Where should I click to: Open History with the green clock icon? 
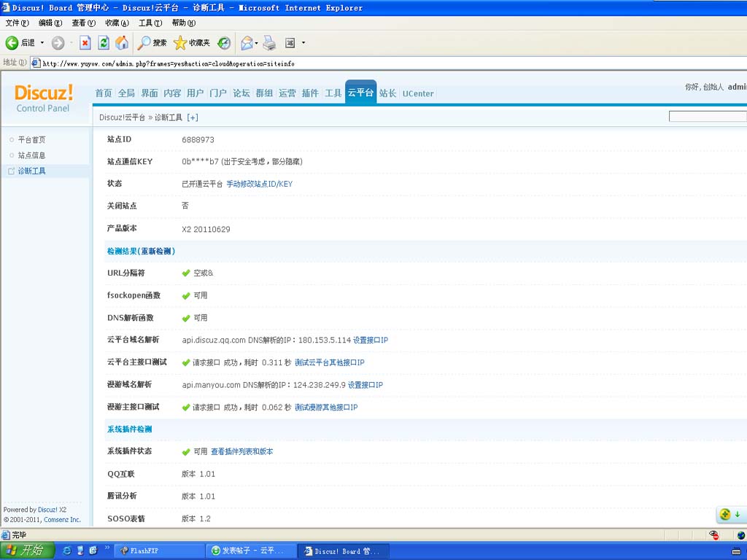[x=224, y=43]
